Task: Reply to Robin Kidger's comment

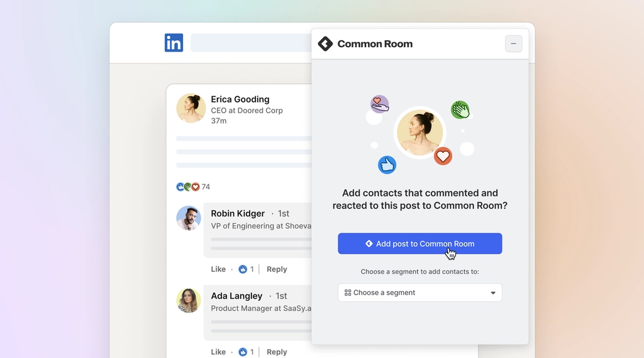Action: [277, 269]
